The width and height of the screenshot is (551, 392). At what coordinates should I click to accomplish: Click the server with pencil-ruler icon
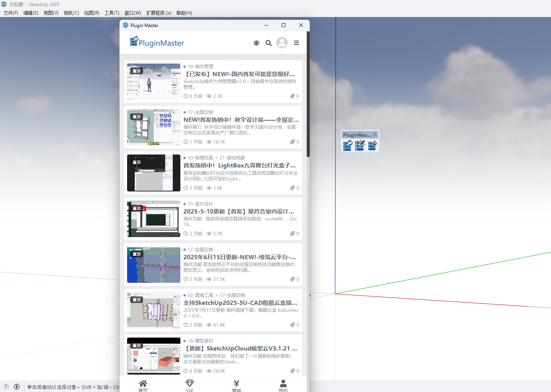[360, 145]
